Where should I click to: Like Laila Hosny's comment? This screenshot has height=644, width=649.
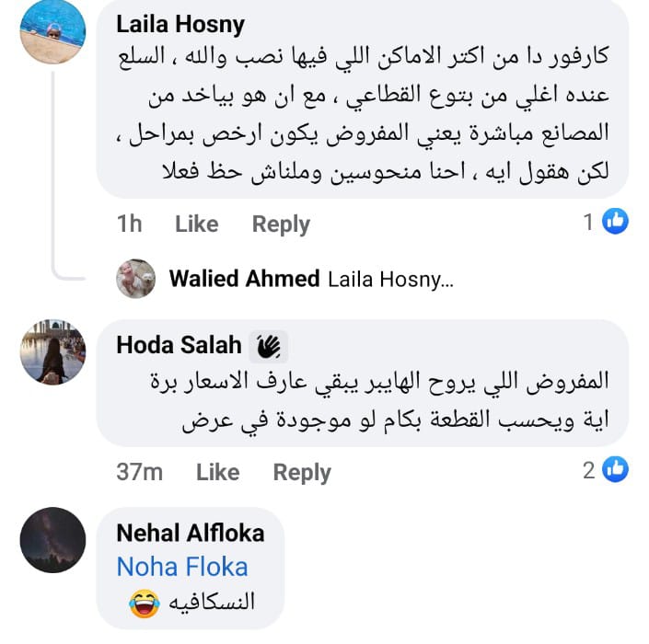(x=196, y=224)
